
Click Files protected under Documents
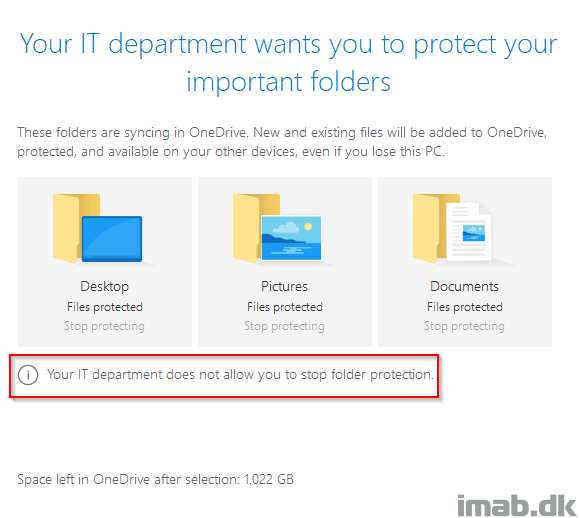tap(465, 307)
